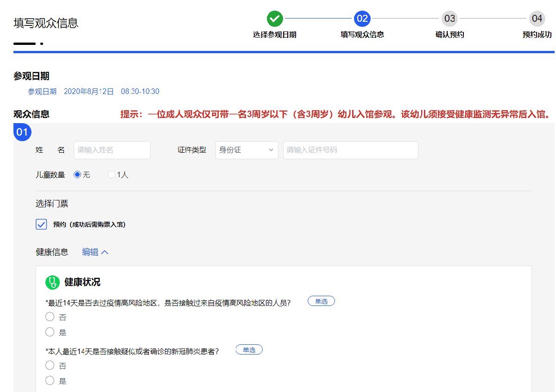Click the green checkmark step icon
Screen dimensions: 556x392
pyautogui.click(x=275, y=19)
